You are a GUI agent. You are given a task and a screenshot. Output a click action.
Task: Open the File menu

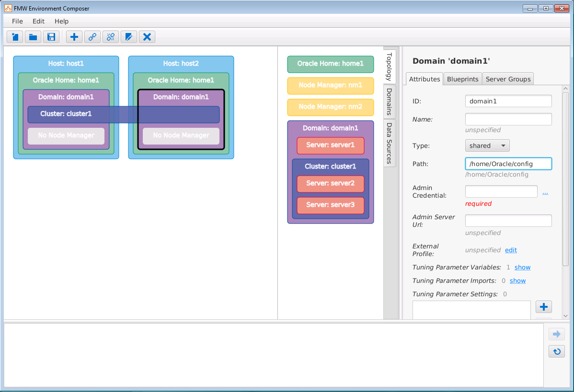(17, 21)
